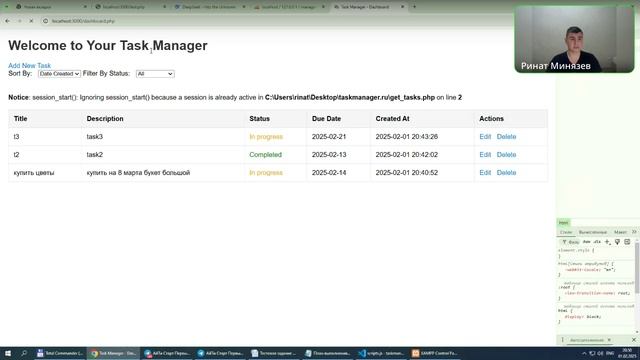640x360 pixels.
Task: Close the Task Manager - Dashboard tab
Action: click(x=402, y=7)
